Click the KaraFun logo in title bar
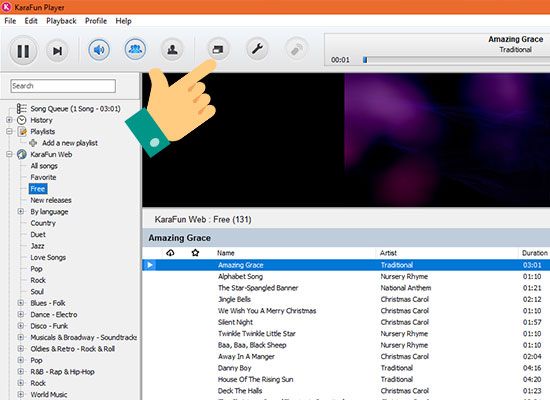The height and width of the screenshot is (400, 550). 6,7
